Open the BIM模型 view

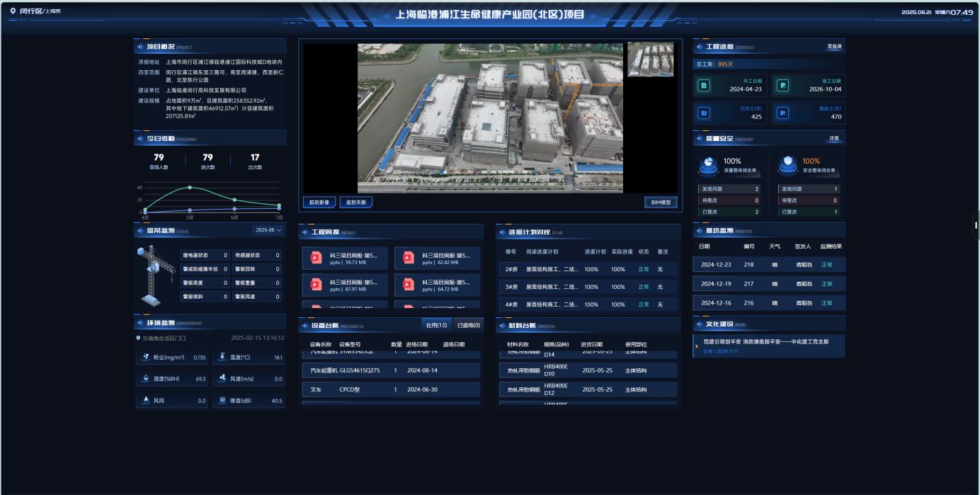coord(660,202)
